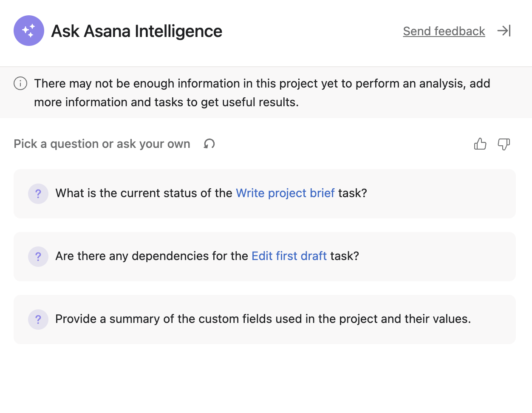Open the Edit first draft task link
This screenshot has height=413, width=532.
(289, 256)
